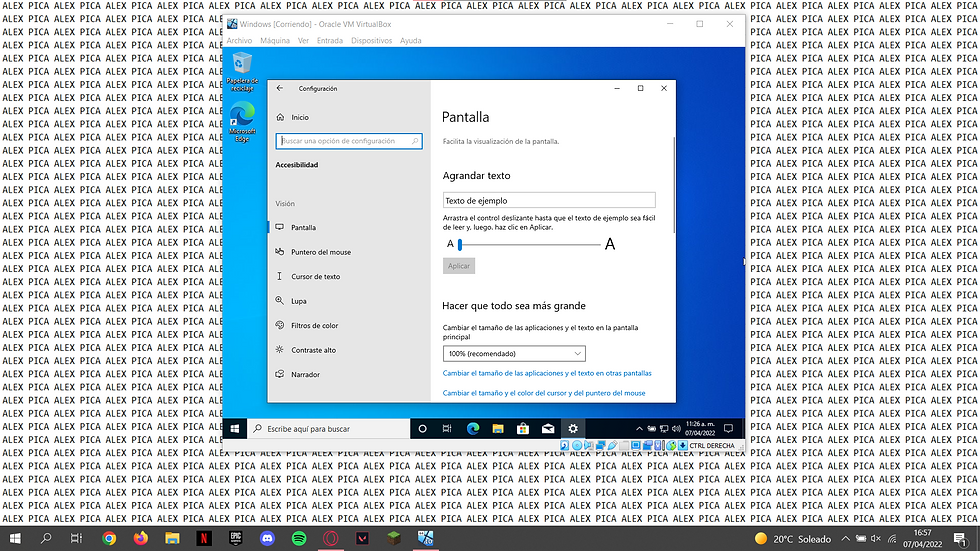
Task: Open File Explorer in guest taskbar
Action: 498,429
